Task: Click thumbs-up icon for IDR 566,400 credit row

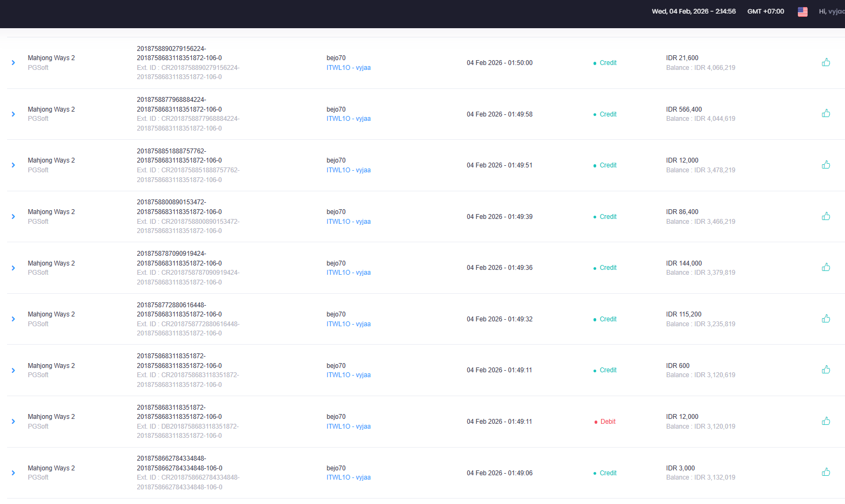Action: pos(826,113)
